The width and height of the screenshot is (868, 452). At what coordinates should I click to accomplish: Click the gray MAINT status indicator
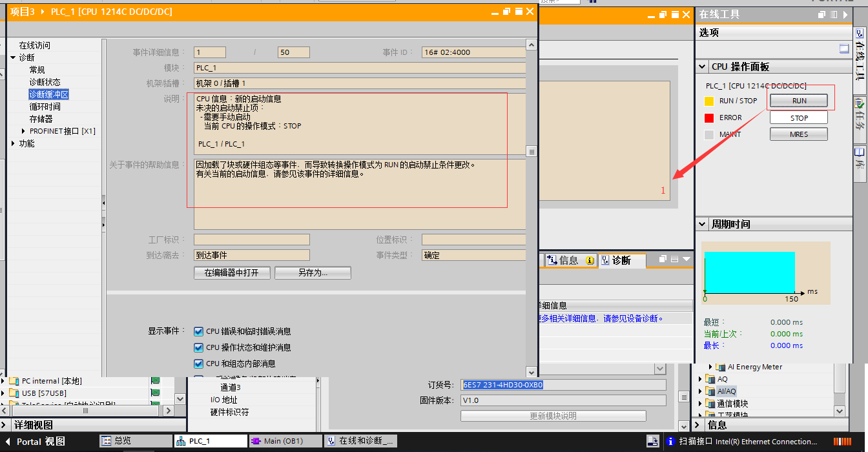click(x=709, y=134)
